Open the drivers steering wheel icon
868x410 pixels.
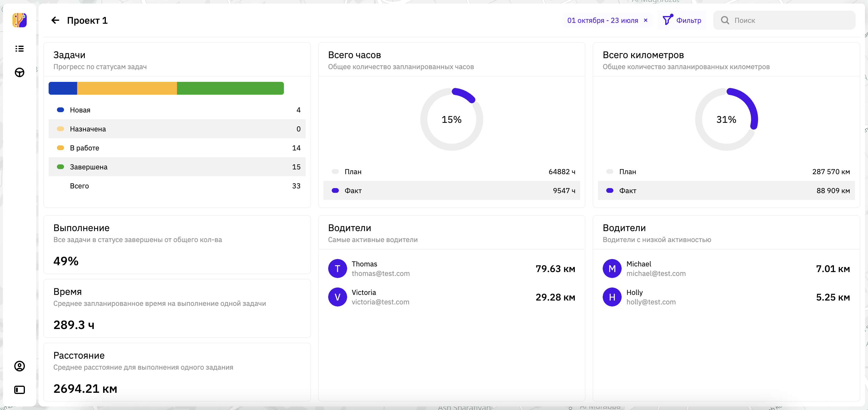[x=20, y=72]
